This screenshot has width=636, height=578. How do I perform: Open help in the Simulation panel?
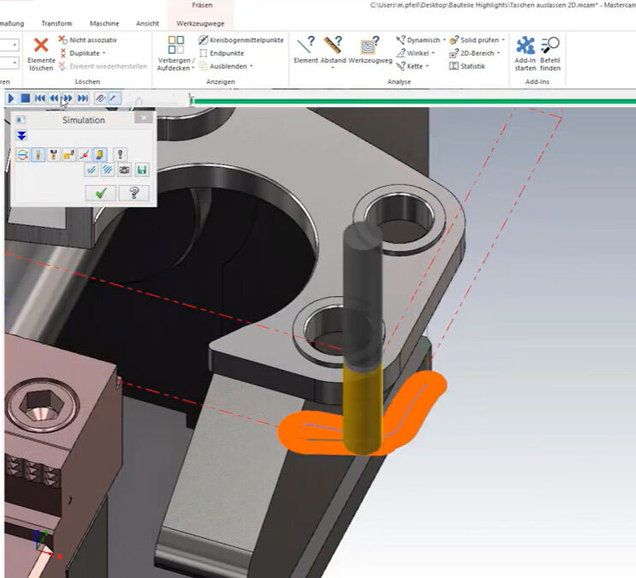(x=134, y=193)
